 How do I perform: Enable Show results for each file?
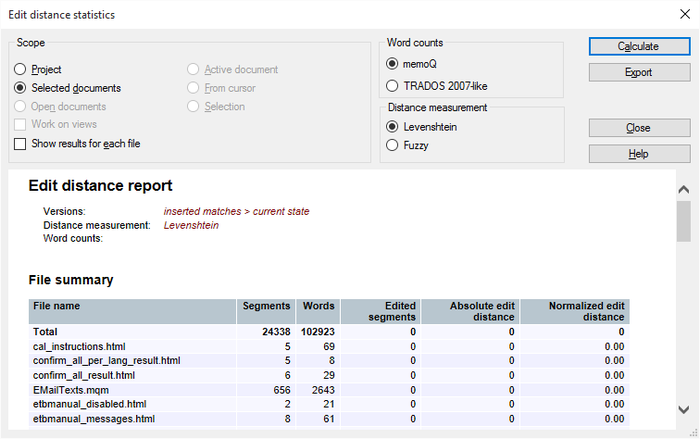pos(21,144)
